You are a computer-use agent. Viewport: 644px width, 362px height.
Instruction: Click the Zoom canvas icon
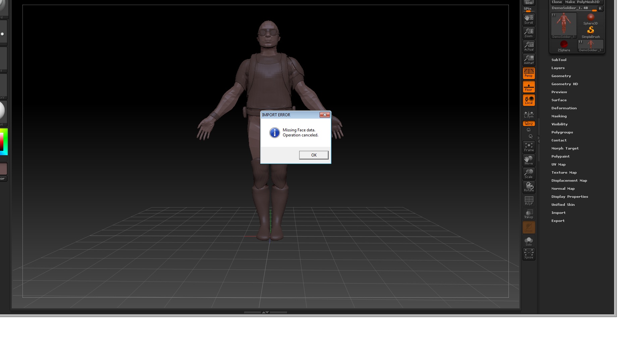tap(529, 33)
